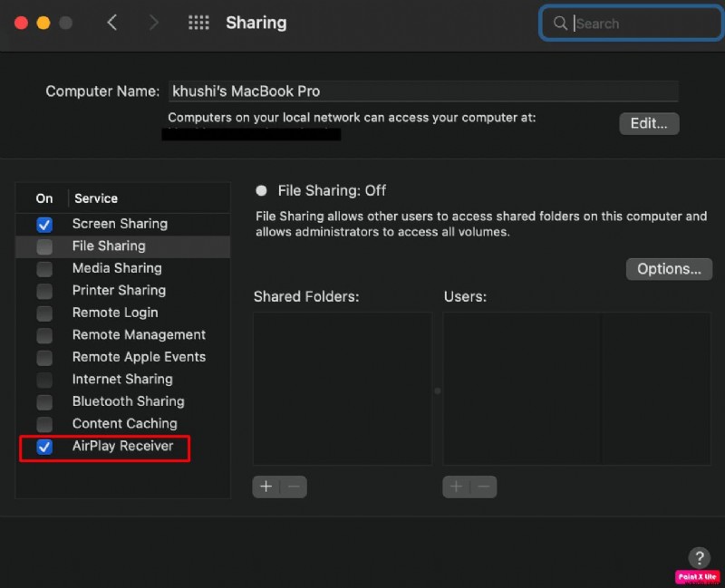Show all preferences grid icon
Screen dimensions: 725x588
[198, 22]
